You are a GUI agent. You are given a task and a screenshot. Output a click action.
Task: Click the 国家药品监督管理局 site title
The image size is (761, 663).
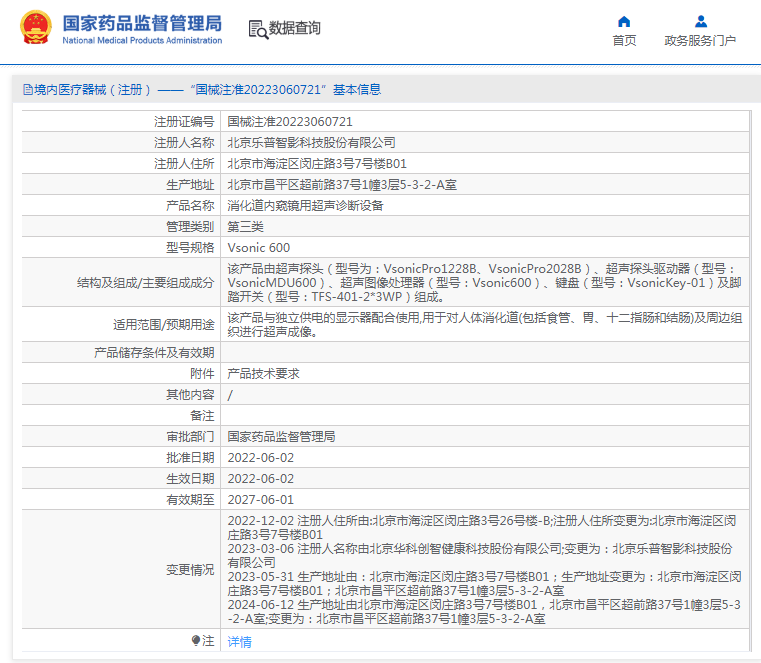click(x=142, y=23)
